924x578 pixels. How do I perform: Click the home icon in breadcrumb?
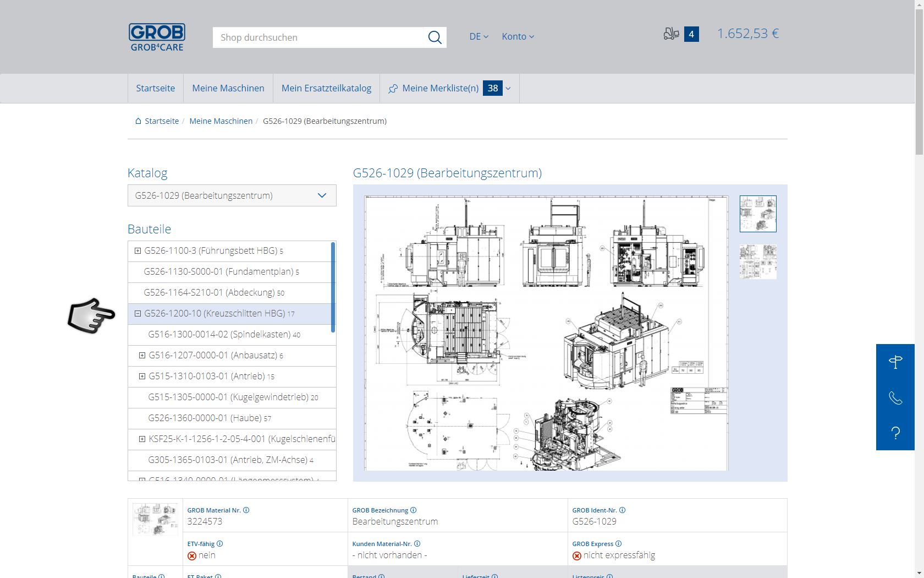[138, 121]
